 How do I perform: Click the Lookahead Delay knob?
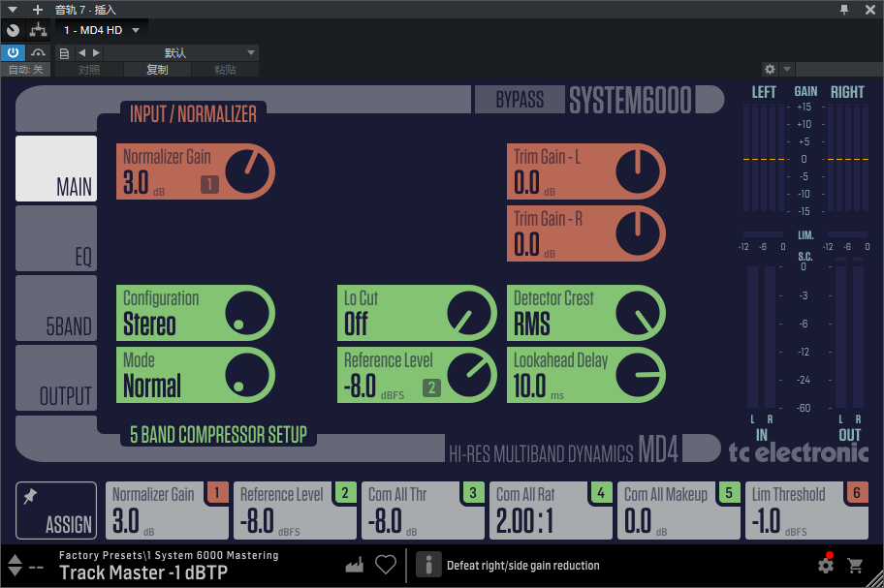coord(638,375)
